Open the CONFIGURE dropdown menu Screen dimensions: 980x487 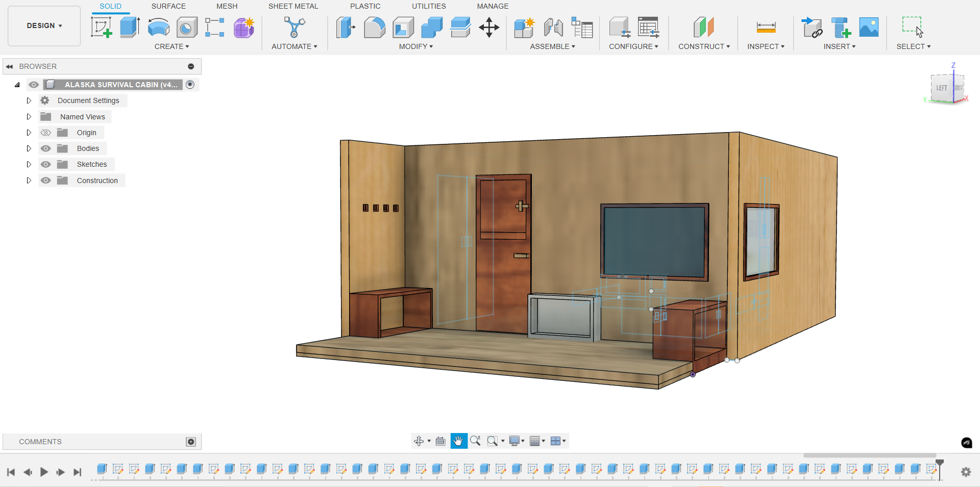[x=633, y=46]
